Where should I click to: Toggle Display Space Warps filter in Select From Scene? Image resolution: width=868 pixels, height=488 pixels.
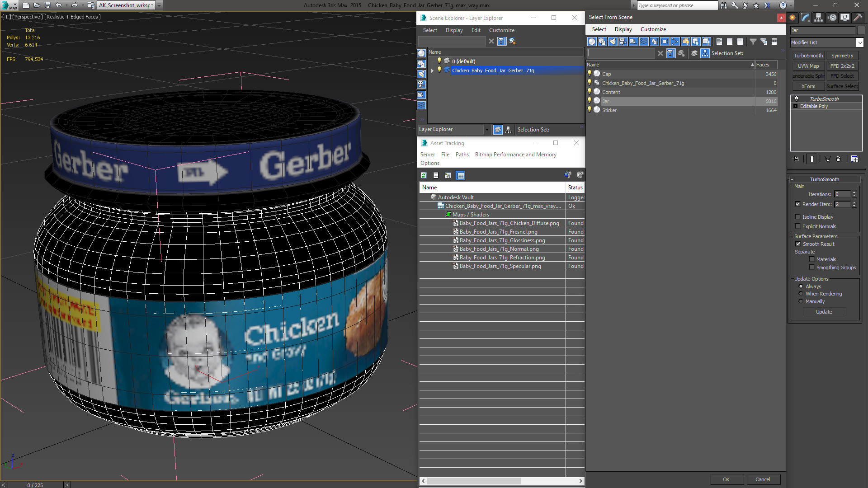[644, 42]
